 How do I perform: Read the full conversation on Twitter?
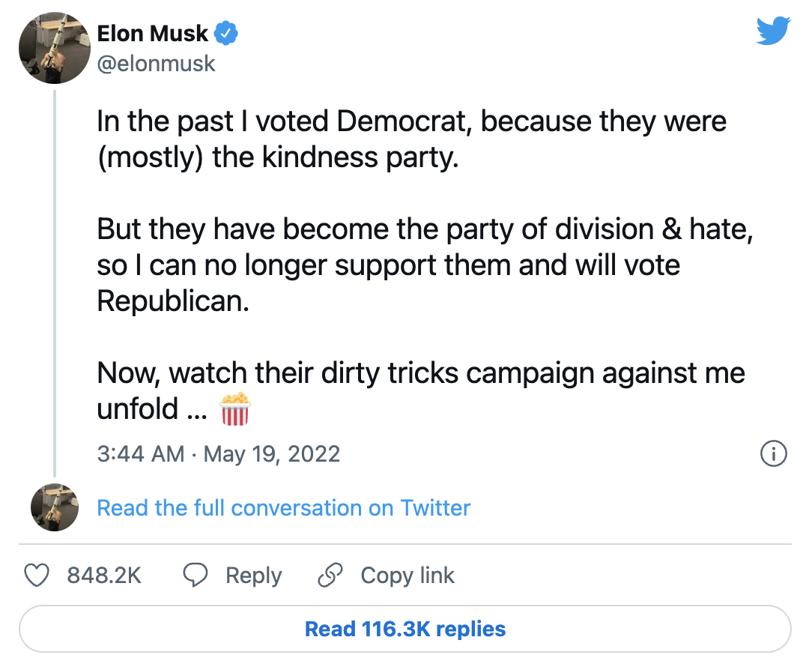(284, 507)
